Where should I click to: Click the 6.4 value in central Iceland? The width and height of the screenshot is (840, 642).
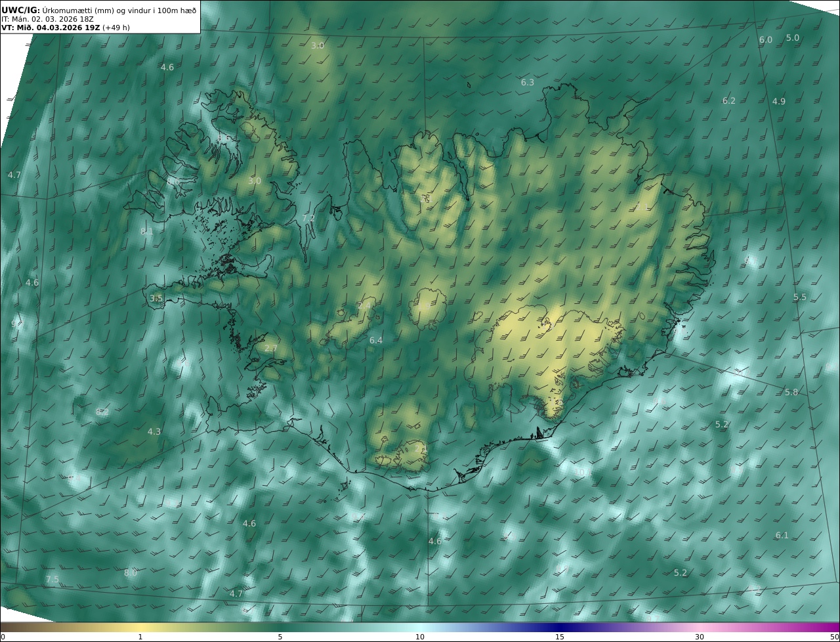tap(376, 340)
